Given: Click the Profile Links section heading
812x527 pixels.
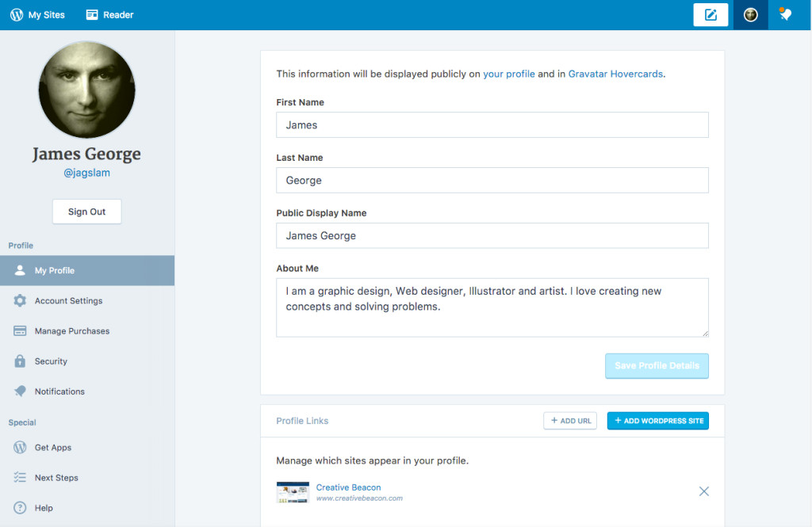Looking at the screenshot, I should point(302,421).
